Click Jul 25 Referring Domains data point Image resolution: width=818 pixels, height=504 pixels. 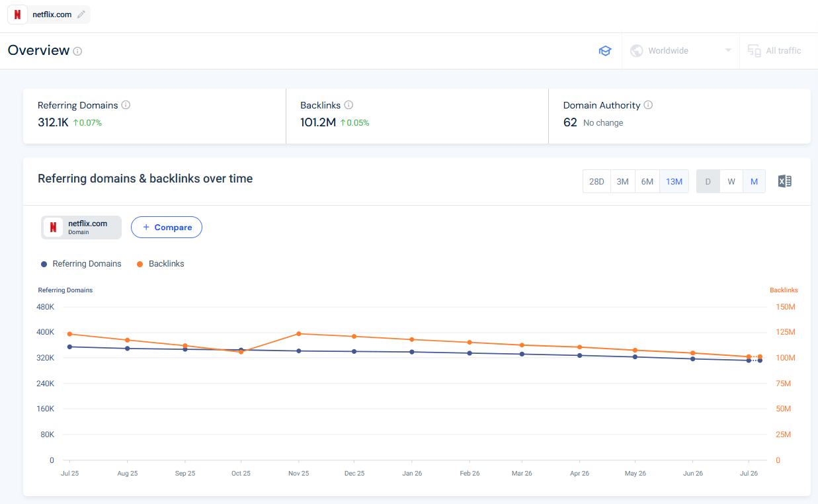point(69,347)
